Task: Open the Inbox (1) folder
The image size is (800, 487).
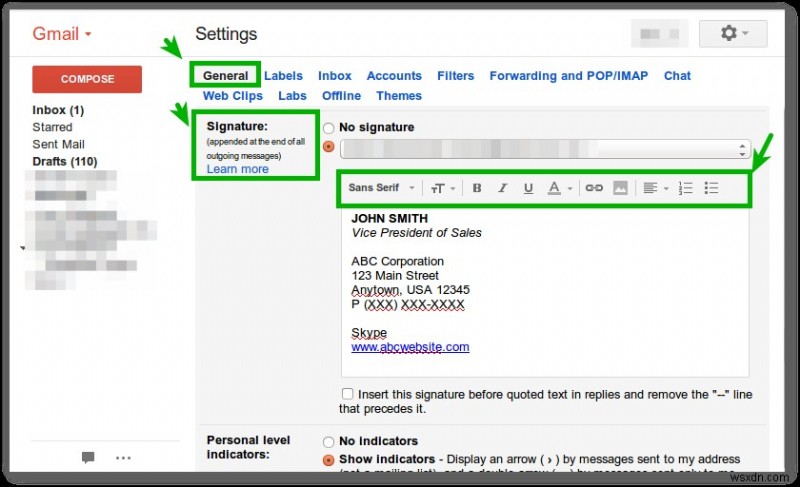Action: 58,110
